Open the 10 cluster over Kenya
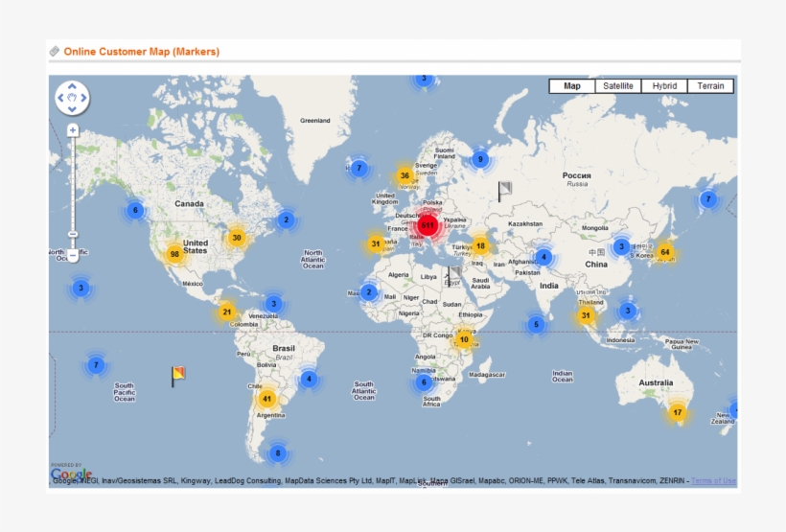Viewport: 786px width, 532px height. click(464, 339)
